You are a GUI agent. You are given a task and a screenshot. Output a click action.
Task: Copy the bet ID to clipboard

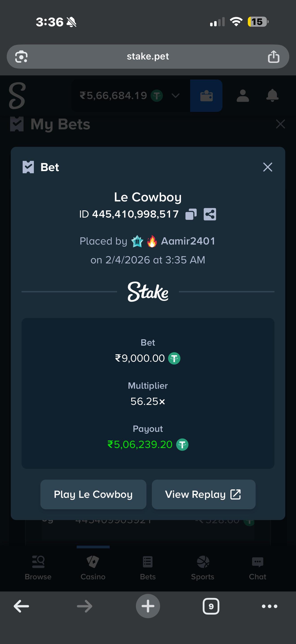pos(191,214)
